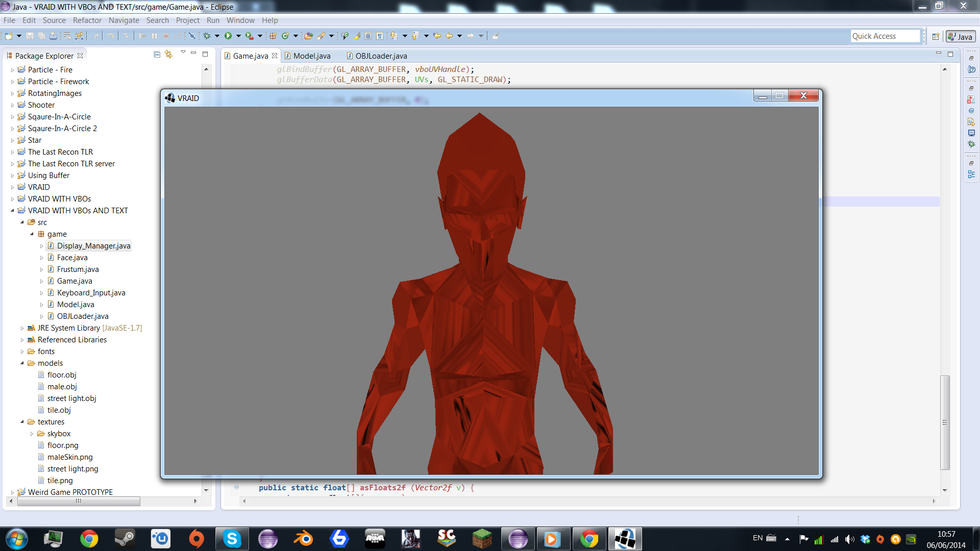Collapse the src folder

pyautogui.click(x=22, y=222)
